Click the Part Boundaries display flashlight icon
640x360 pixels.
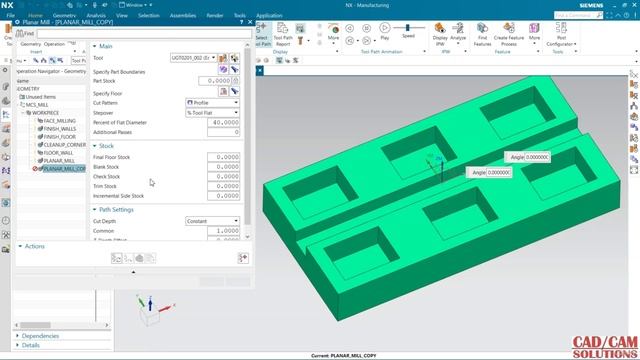[x=235, y=70]
